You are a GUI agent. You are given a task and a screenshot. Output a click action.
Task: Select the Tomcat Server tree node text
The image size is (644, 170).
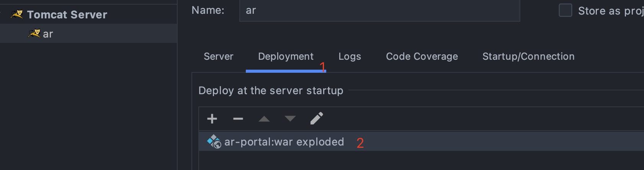[67, 15]
